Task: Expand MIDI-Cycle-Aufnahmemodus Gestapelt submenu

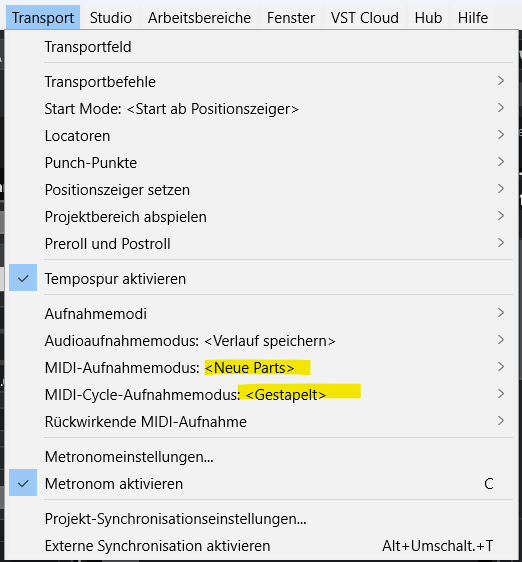Action: point(261,394)
